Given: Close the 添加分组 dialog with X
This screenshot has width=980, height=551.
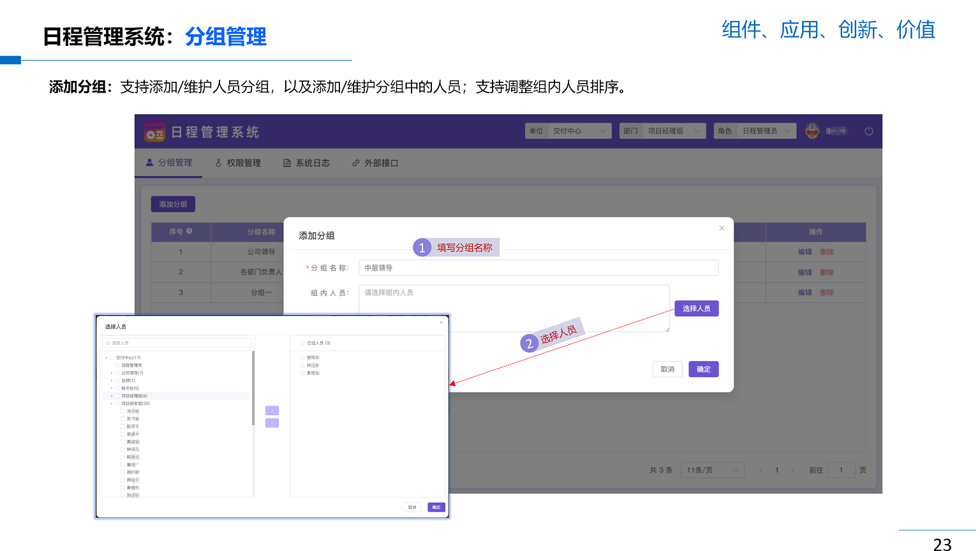Looking at the screenshot, I should click(722, 228).
